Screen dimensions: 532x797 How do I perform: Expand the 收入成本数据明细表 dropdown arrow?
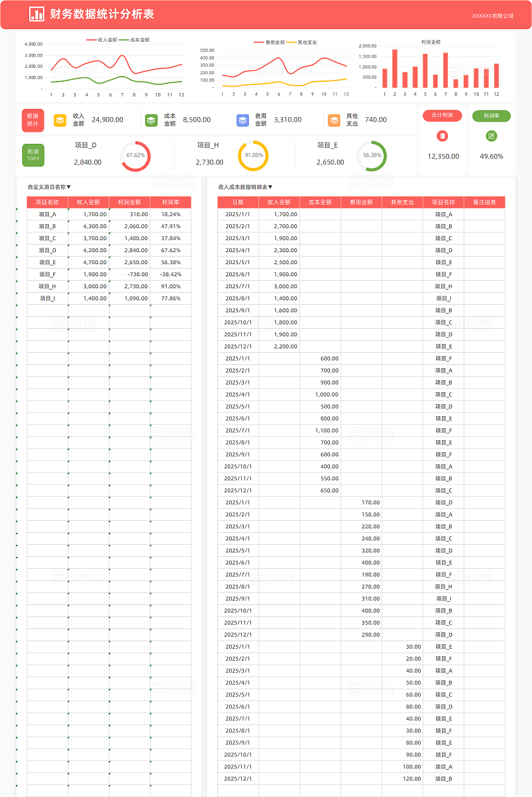click(270, 187)
